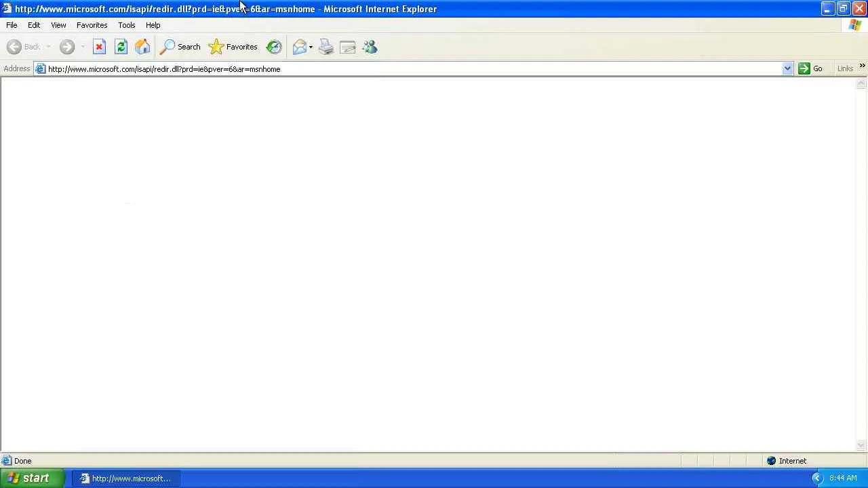Close the Internet Explorer window
This screenshot has width=868, height=488.
pos(859,9)
